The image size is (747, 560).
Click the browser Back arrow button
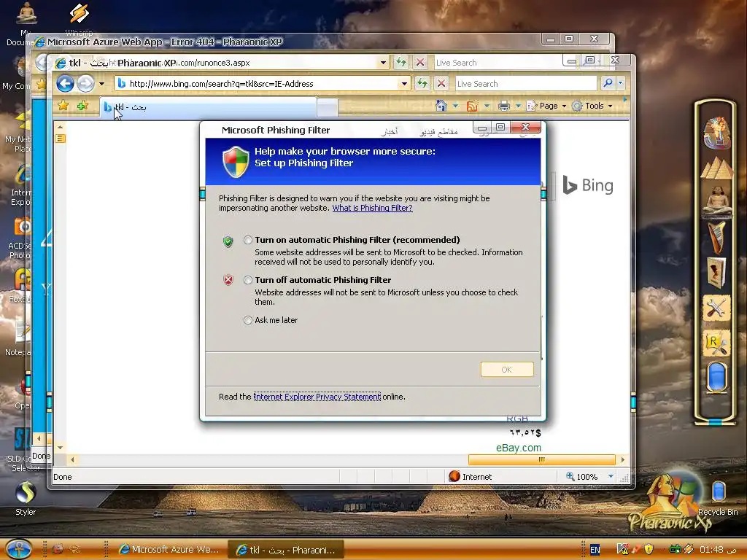point(65,84)
